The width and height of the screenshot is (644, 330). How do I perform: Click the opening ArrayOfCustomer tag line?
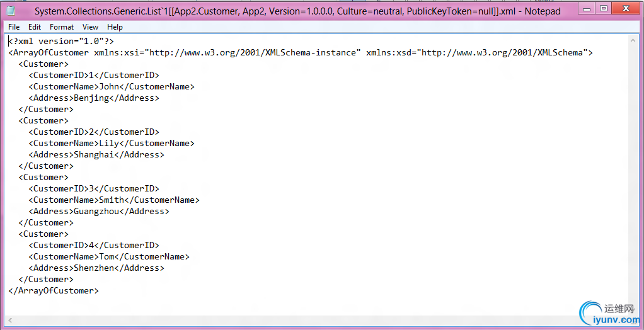pyautogui.click(x=301, y=53)
